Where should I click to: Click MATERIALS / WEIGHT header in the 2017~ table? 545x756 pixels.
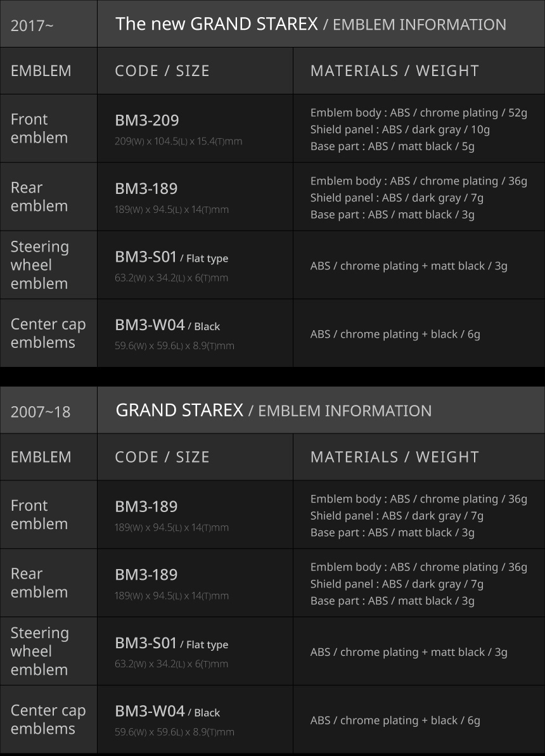pos(394,71)
